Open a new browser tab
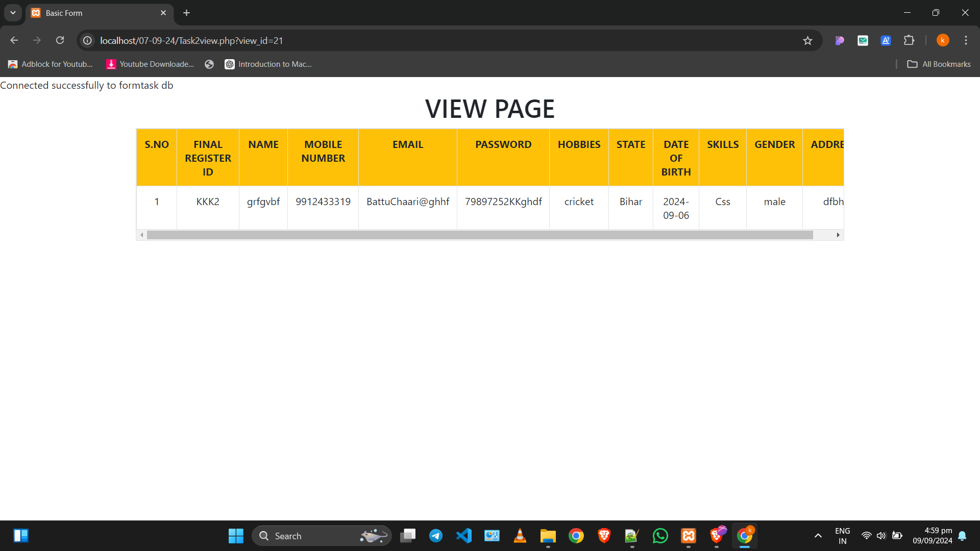The width and height of the screenshot is (980, 551). pyautogui.click(x=187, y=13)
